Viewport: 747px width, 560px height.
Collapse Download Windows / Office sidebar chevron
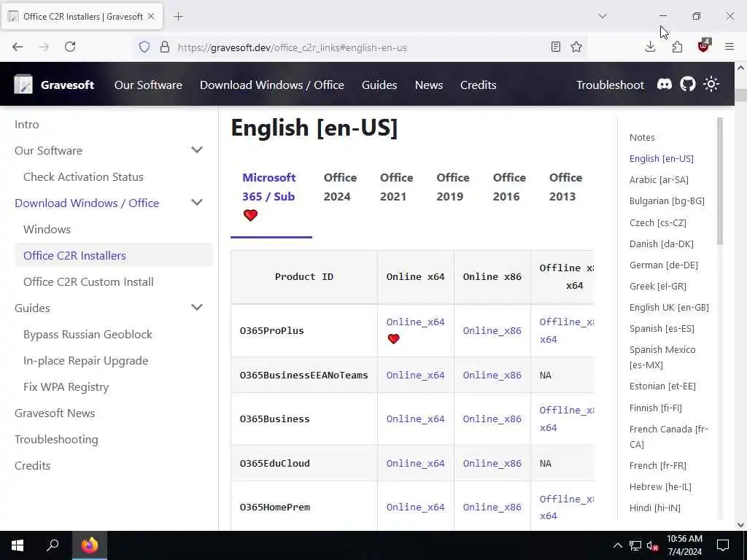click(197, 203)
